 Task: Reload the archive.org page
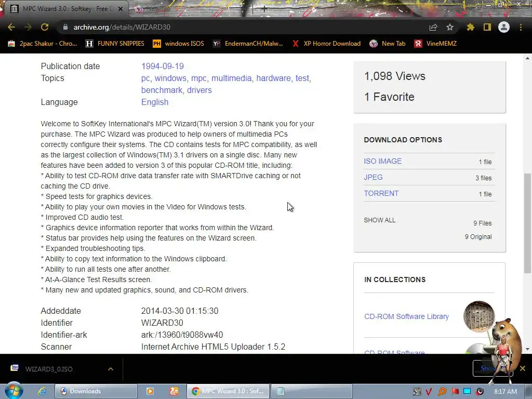(45, 27)
